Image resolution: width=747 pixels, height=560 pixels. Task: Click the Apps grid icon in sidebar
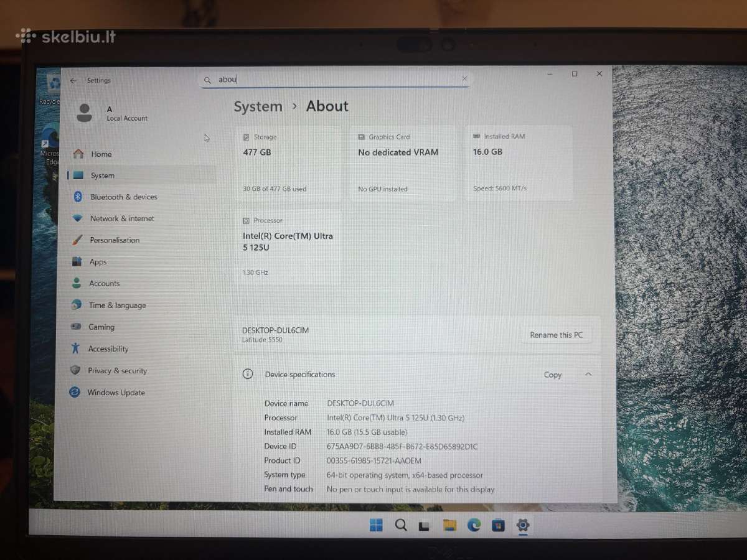77,261
